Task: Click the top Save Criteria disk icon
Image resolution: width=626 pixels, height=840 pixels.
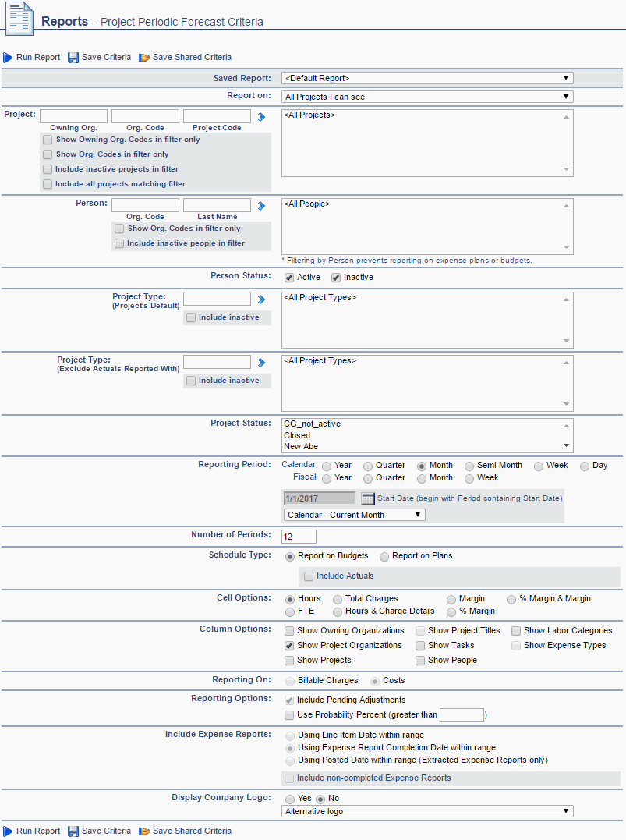Action: tap(73, 57)
